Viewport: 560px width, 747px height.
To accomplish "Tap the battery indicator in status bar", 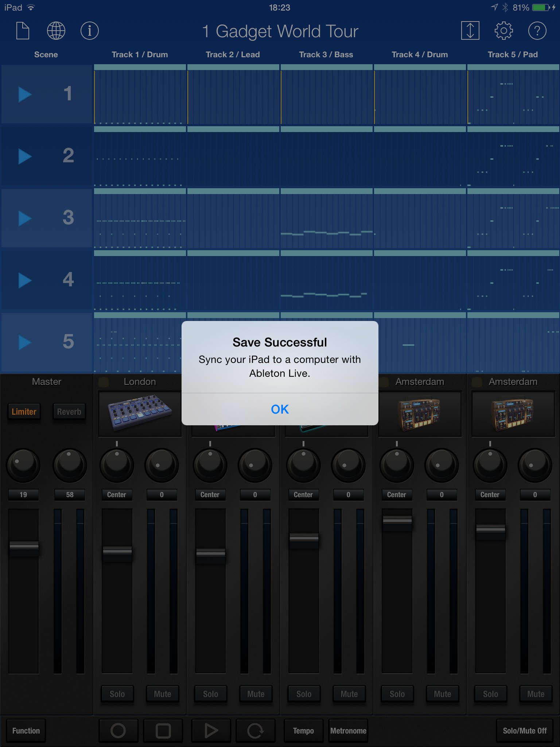I will 541,7.
